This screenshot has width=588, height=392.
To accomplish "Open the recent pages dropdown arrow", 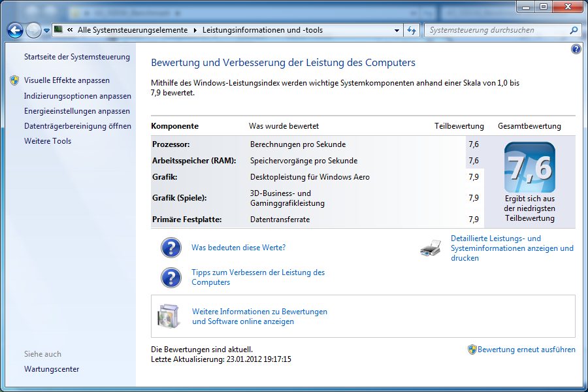I will pyautogui.click(x=46, y=31).
